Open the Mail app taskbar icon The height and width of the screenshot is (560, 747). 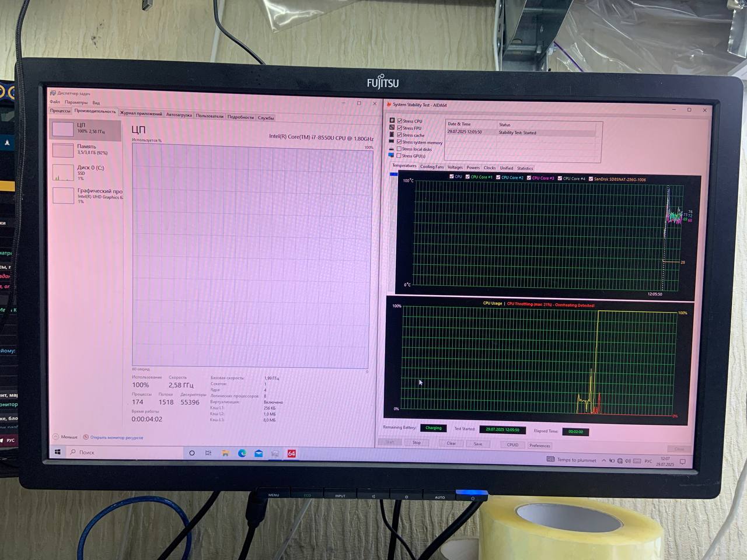pyautogui.click(x=259, y=453)
